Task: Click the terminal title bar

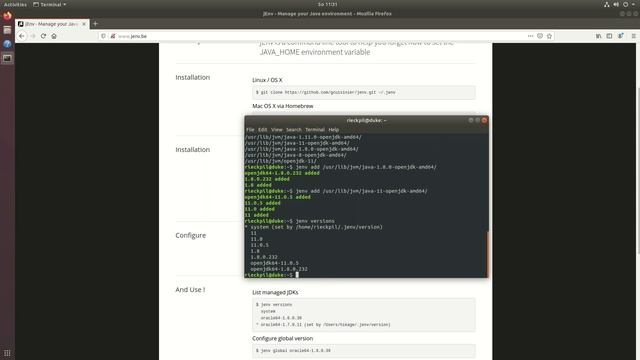Action: (x=366, y=120)
